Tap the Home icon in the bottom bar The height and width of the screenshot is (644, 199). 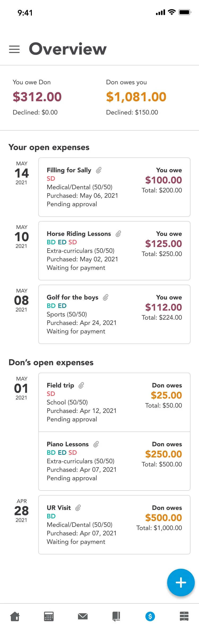(15, 616)
